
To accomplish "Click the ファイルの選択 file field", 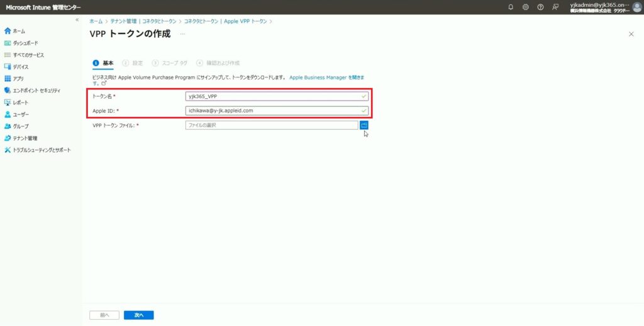I will point(272,125).
